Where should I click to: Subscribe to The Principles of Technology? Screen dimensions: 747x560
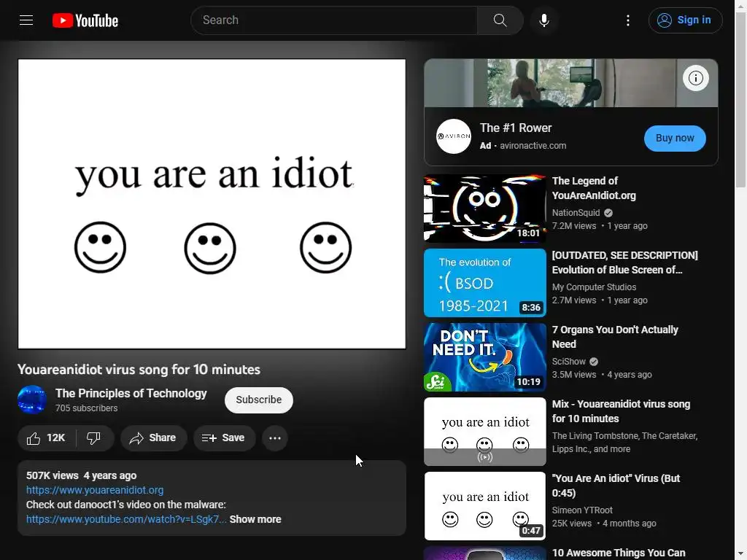point(259,400)
